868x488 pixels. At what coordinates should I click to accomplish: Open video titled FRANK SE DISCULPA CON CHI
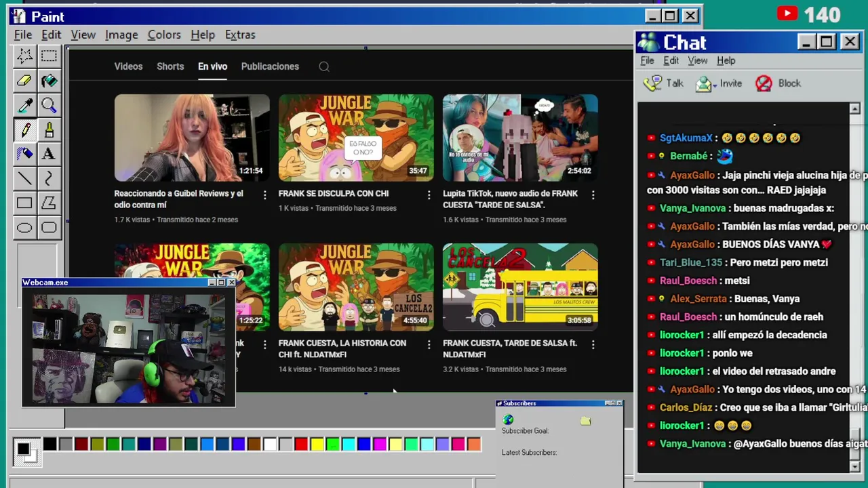[334, 193]
